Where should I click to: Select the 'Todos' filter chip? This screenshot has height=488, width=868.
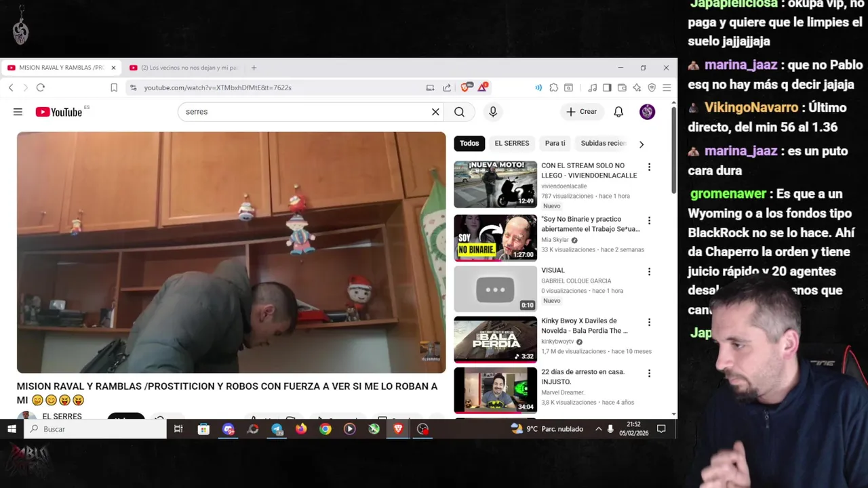click(469, 144)
